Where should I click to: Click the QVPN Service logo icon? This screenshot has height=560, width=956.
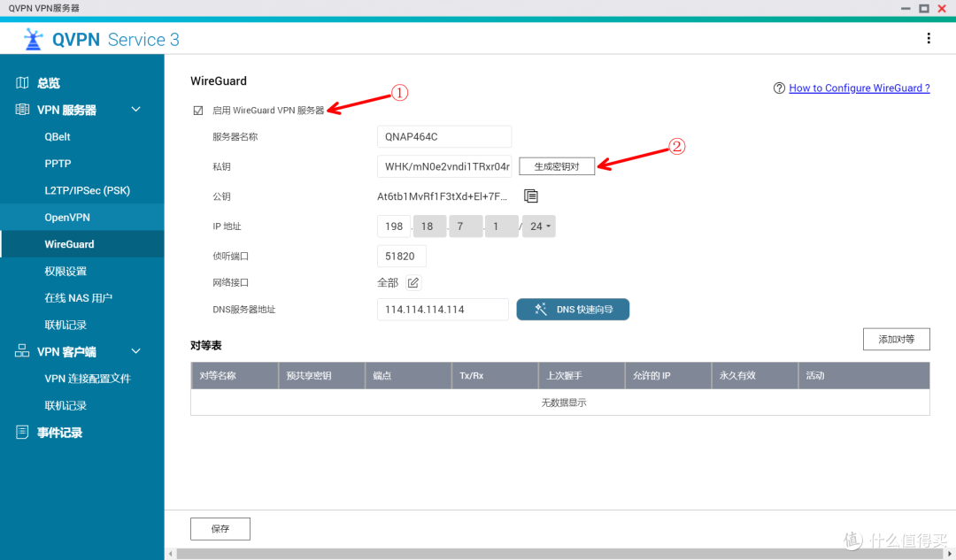click(x=33, y=39)
